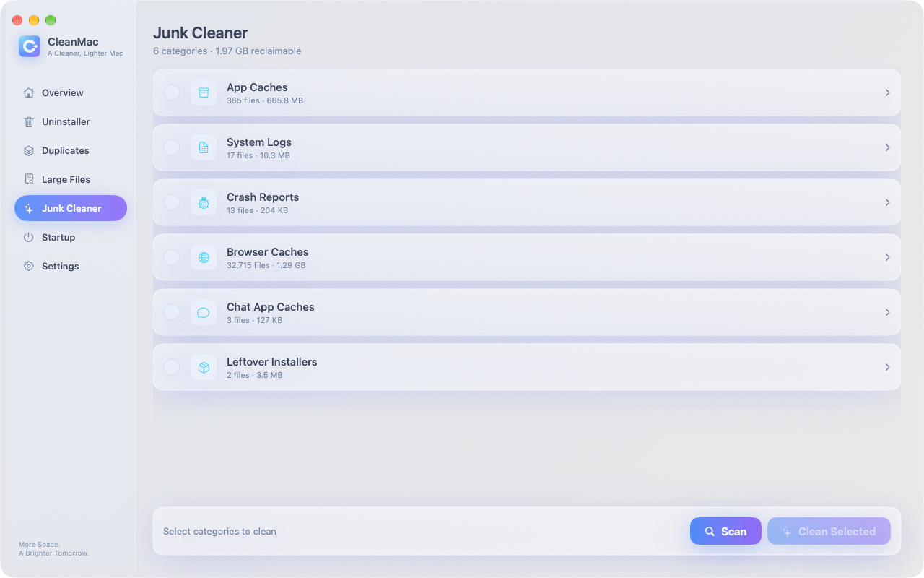Screen dimensions: 924x578
Task: Select the App Caches checkbox
Action: [172, 92]
